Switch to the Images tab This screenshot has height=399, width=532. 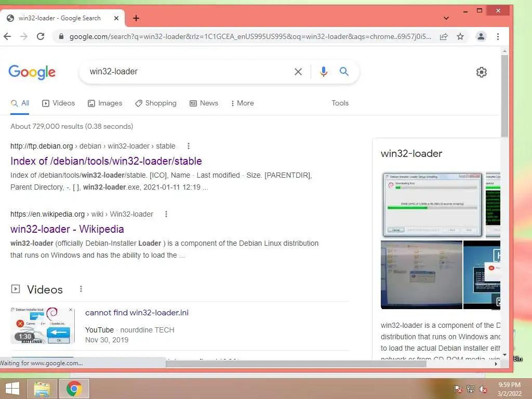(x=105, y=103)
